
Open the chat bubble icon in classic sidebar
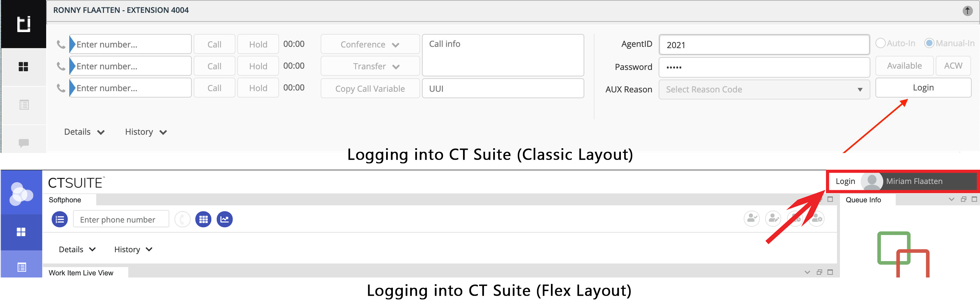pyautogui.click(x=24, y=143)
